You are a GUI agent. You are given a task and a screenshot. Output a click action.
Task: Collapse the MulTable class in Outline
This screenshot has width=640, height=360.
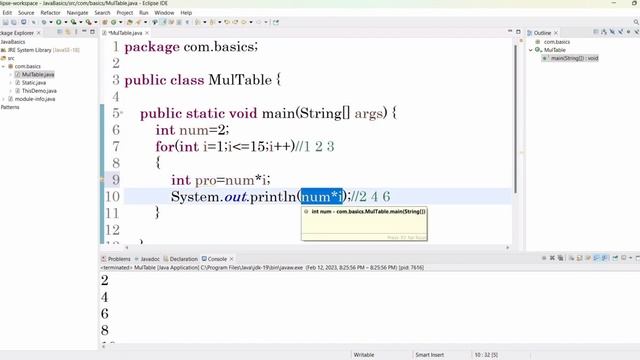531,50
